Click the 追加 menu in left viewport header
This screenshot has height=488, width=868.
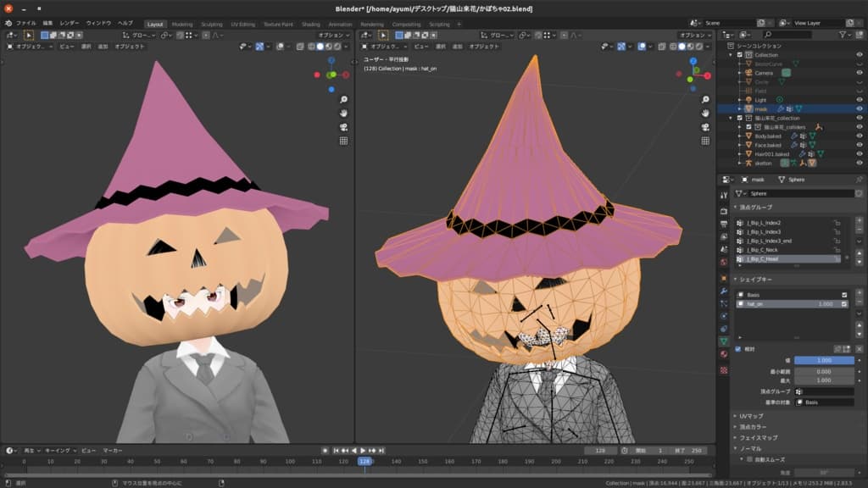coord(103,47)
